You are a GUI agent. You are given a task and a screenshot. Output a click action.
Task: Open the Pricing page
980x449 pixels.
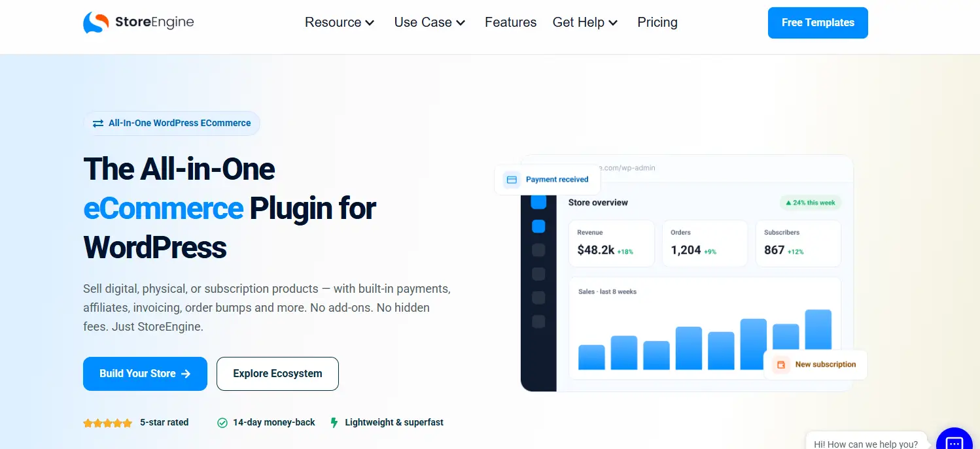(657, 22)
